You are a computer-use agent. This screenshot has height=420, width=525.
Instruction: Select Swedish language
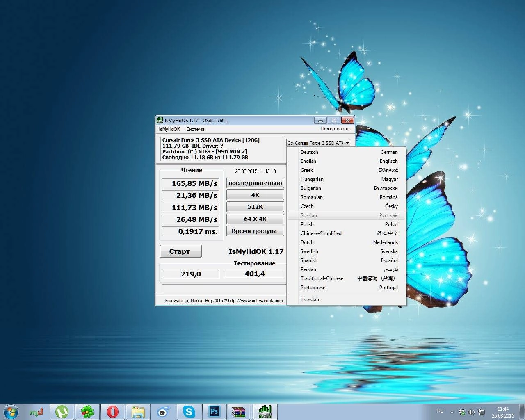[x=346, y=251]
